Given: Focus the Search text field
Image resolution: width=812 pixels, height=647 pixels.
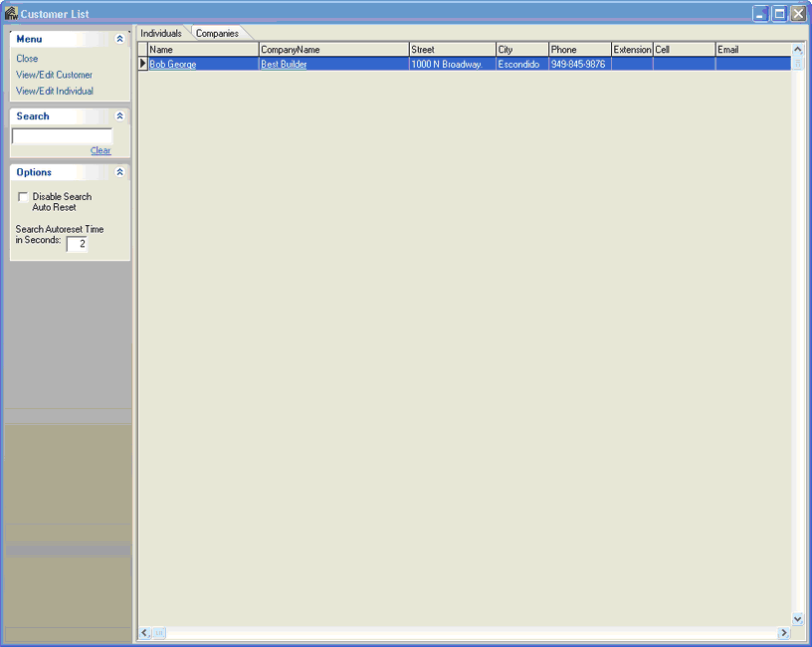Looking at the screenshot, I should click(62, 136).
